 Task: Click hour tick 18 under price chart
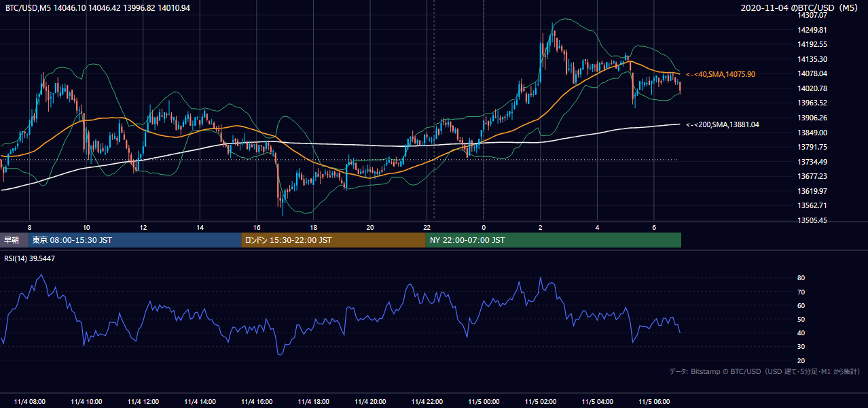[x=313, y=227]
